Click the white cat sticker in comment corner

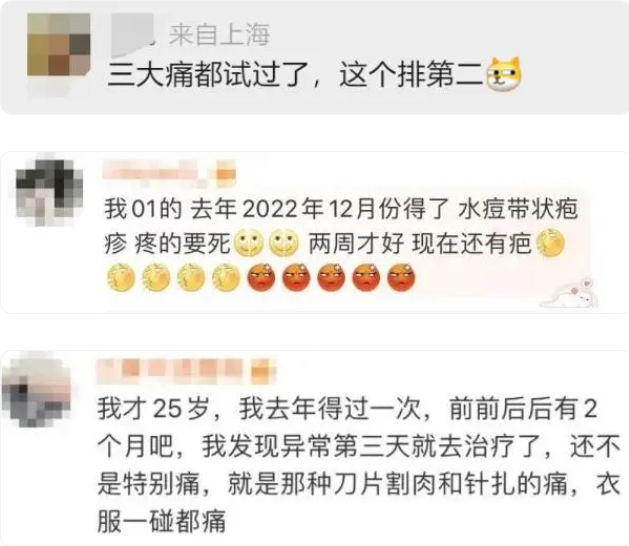point(570,294)
